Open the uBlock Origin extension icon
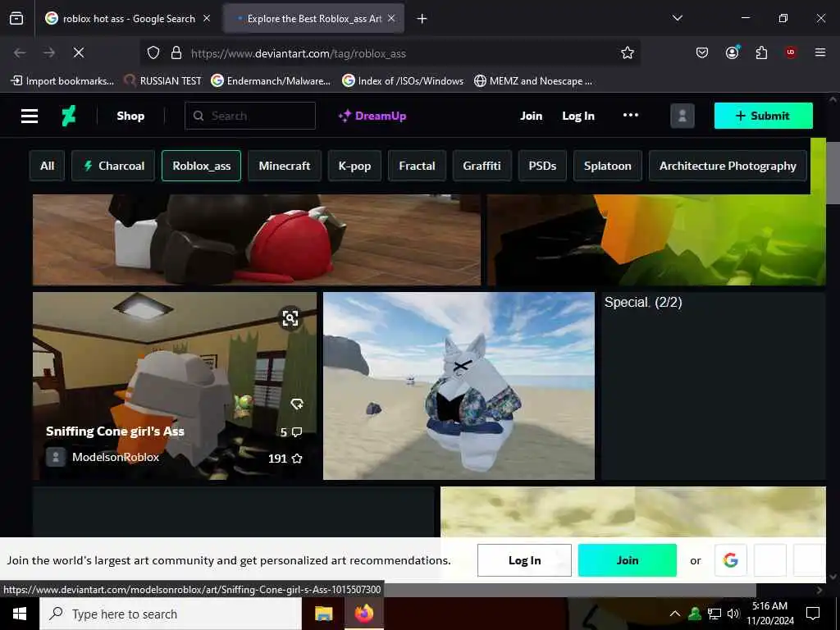Image resolution: width=840 pixels, height=630 pixels. point(790,52)
